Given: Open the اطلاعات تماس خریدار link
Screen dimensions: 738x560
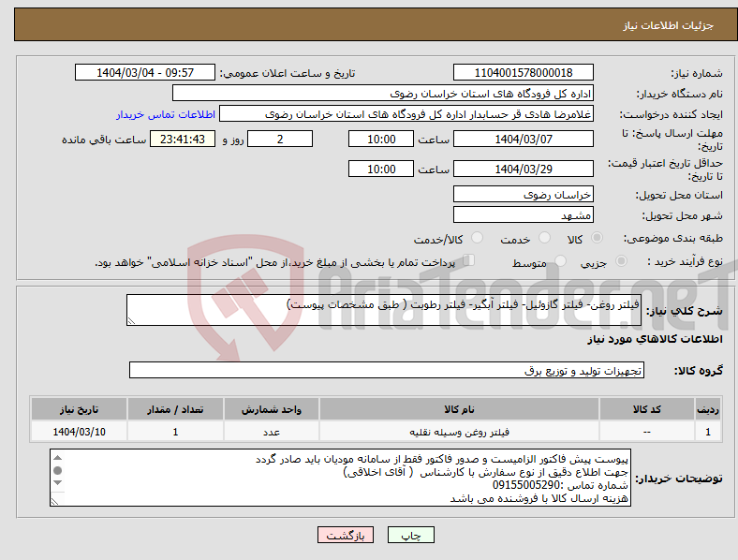Looking at the screenshot, I should point(166,114).
